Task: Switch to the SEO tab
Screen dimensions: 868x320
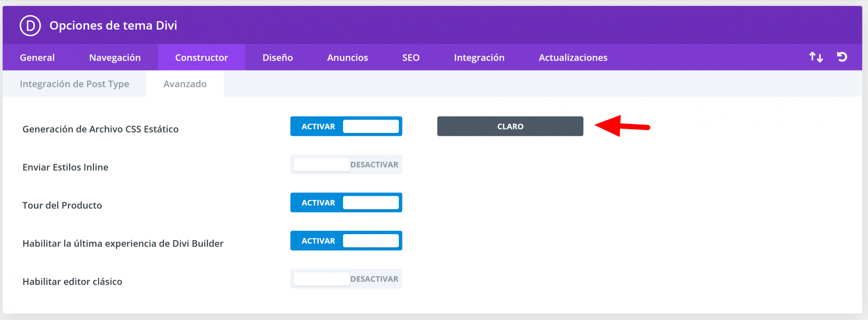Action: pos(411,57)
